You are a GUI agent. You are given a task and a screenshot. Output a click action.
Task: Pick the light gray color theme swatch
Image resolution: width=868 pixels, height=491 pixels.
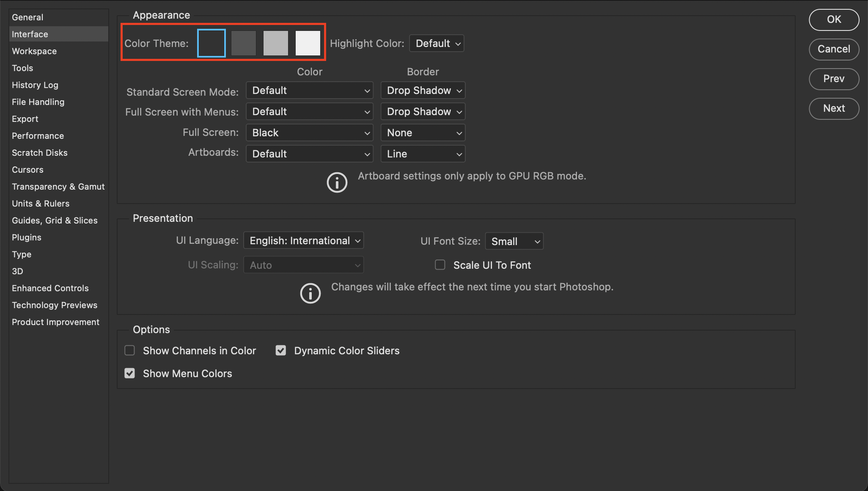275,43
